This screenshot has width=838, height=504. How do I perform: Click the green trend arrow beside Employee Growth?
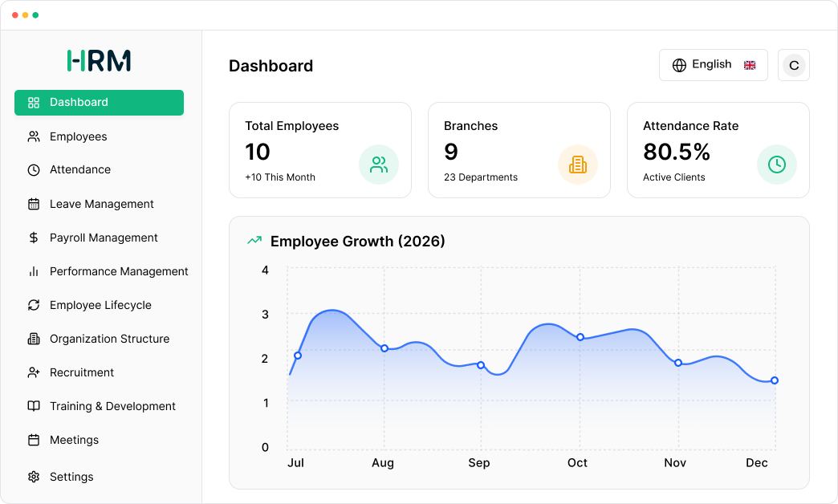tap(254, 241)
